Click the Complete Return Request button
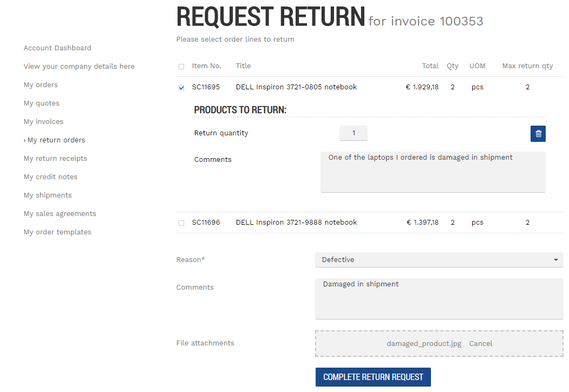 click(x=373, y=377)
